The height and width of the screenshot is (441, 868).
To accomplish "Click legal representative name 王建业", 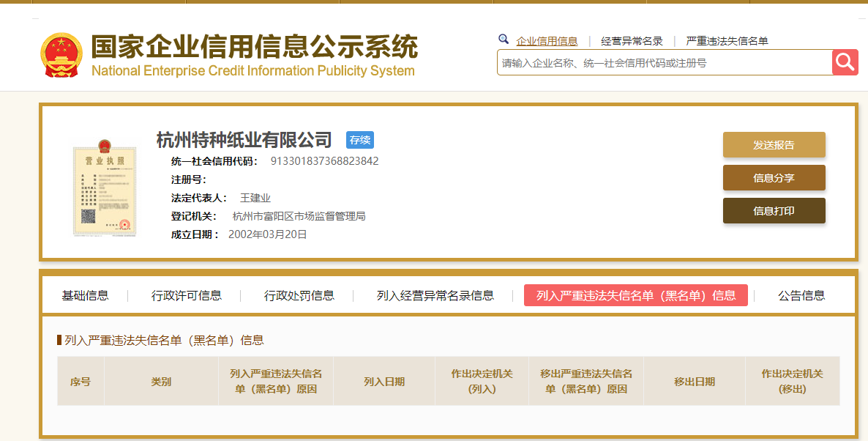I will point(255,198).
